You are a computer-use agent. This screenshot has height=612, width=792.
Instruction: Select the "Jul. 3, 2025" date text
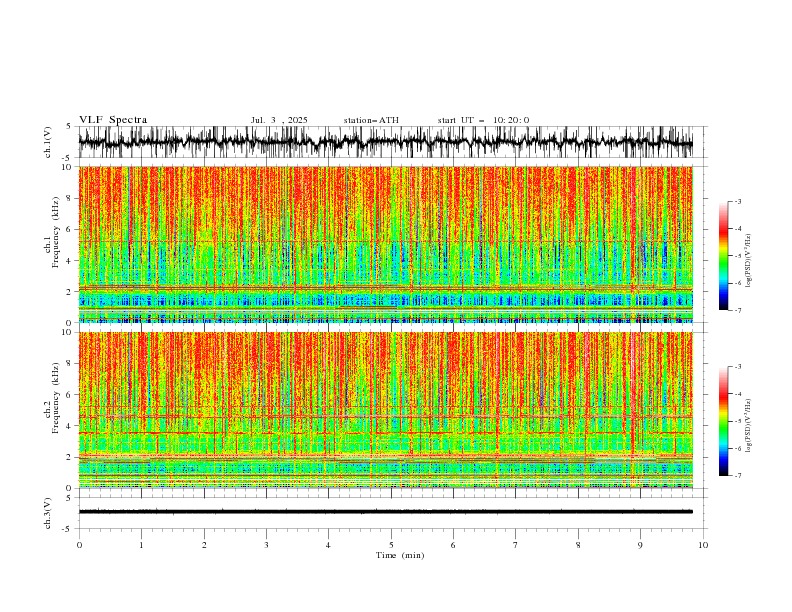point(279,120)
